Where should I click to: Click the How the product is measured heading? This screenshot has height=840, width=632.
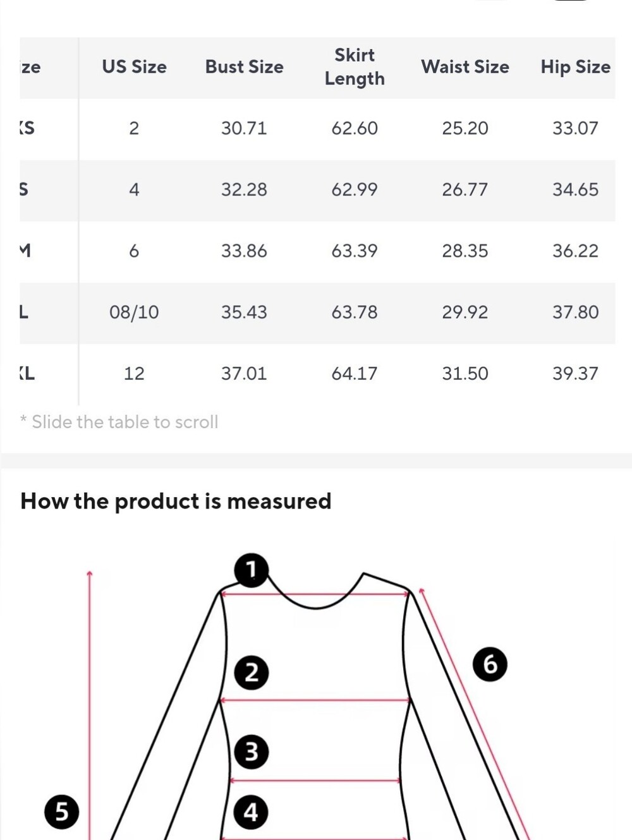coord(176,501)
